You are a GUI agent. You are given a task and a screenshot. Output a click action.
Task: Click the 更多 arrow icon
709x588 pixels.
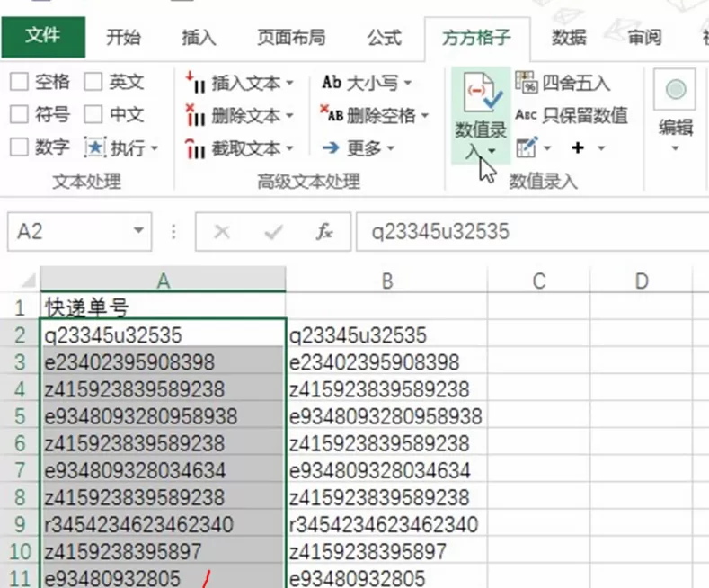(x=332, y=147)
